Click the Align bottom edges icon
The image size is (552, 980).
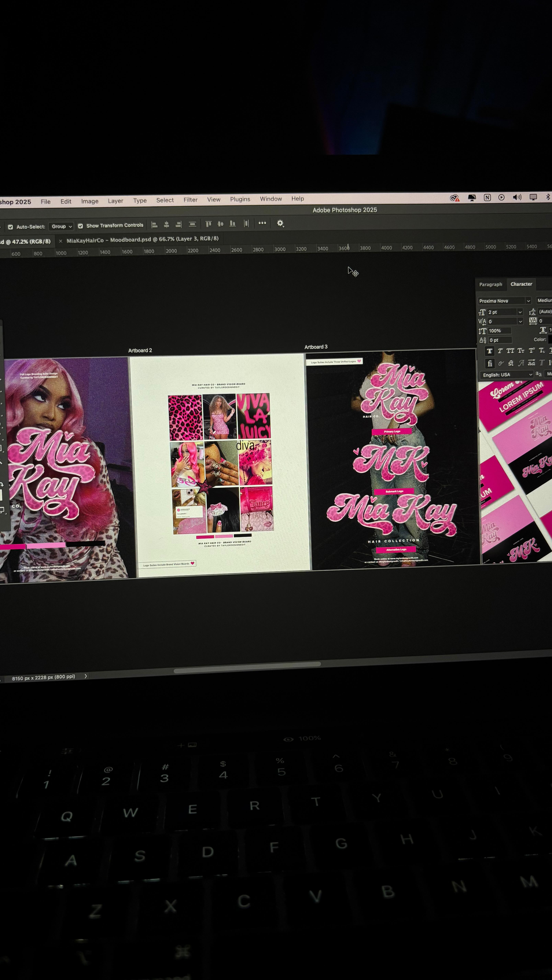tap(233, 224)
